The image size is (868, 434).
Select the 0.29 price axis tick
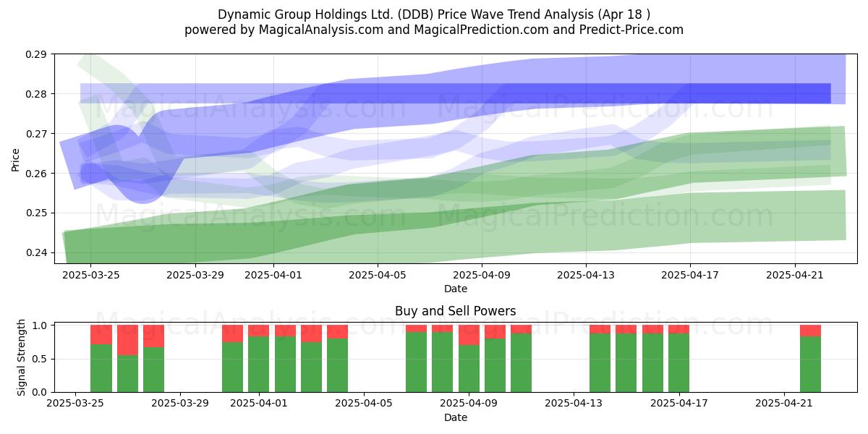coord(38,54)
